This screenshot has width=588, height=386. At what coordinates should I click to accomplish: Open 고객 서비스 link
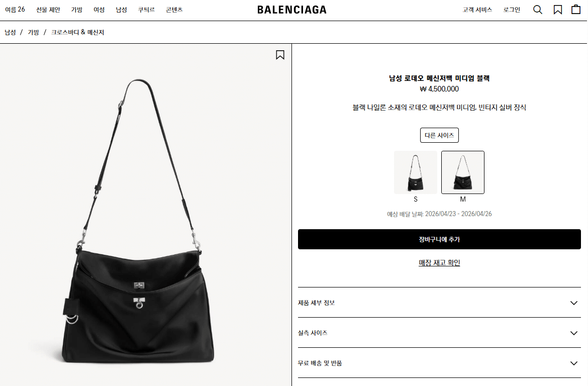(x=477, y=10)
